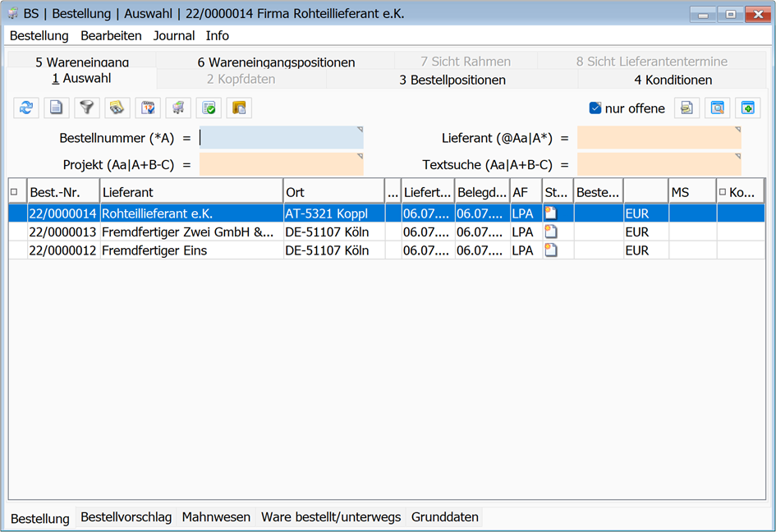
Task: Click the window icon with magnifying glass
Action: click(717, 108)
